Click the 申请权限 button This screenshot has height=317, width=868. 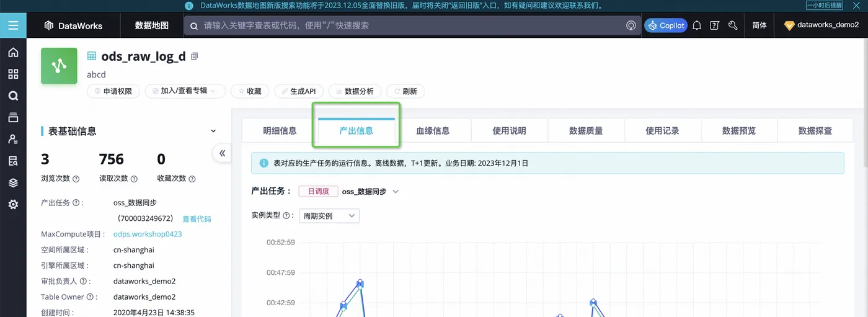pos(112,91)
